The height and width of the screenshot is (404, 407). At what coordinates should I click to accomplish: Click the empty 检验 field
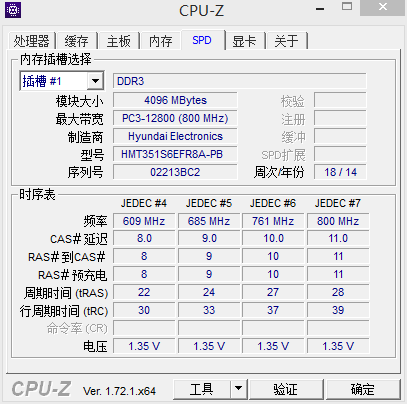(x=340, y=100)
